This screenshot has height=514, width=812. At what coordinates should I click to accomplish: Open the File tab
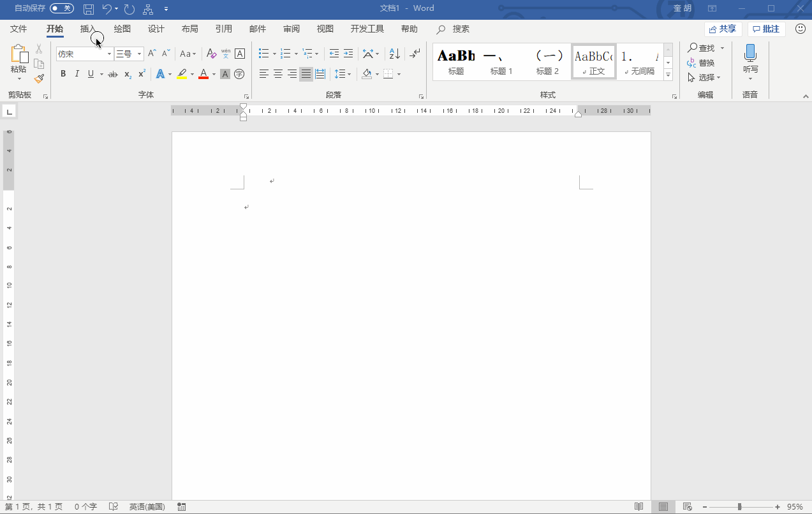pyautogui.click(x=18, y=29)
